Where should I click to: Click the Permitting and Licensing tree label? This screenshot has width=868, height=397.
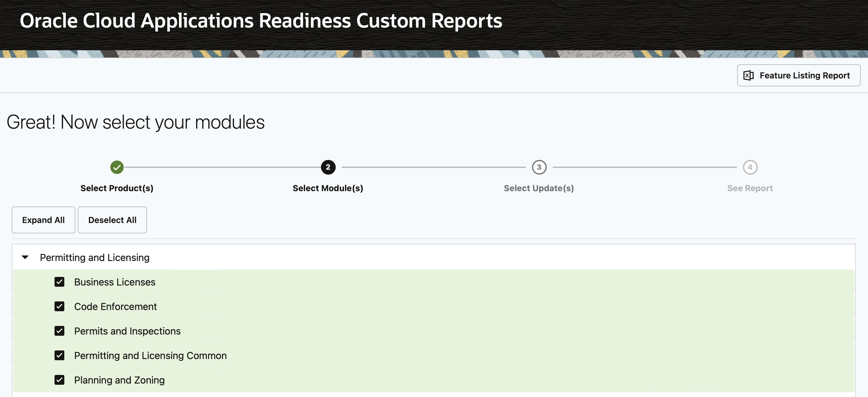(95, 258)
